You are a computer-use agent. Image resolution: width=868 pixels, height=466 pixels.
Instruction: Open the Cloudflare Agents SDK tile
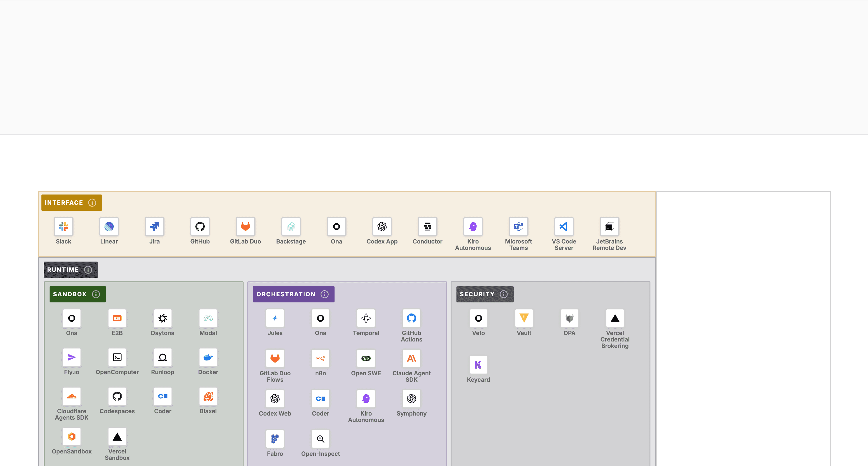pyautogui.click(x=71, y=397)
